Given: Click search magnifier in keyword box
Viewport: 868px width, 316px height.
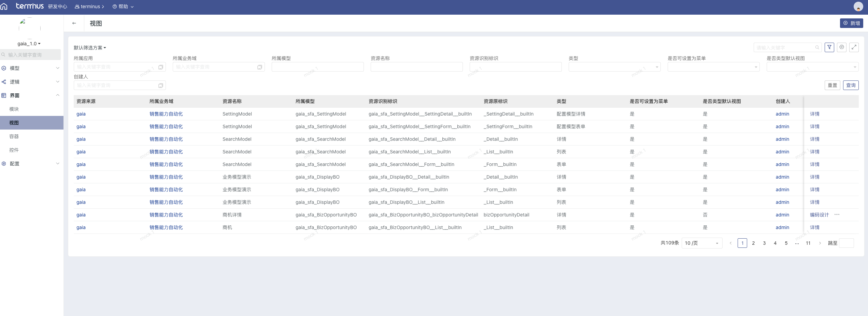Looking at the screenshot, I should click(x=817, y=47).
